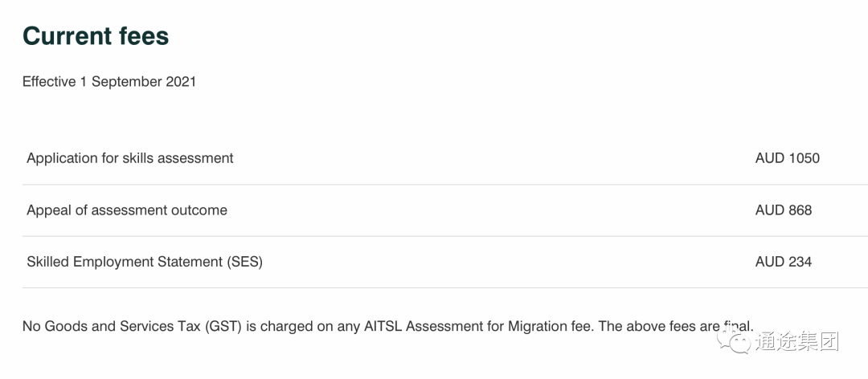Image resolution: width=868 pixels, height=379 pixels.
Task: Select the Effective 1 September 2021 text
Action: tap(109, 82)
